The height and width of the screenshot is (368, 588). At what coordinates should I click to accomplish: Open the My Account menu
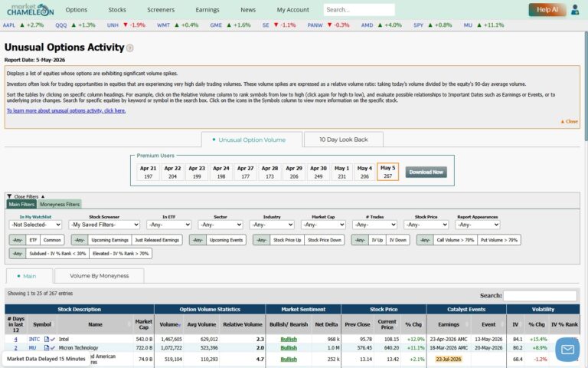coord(293,10)
